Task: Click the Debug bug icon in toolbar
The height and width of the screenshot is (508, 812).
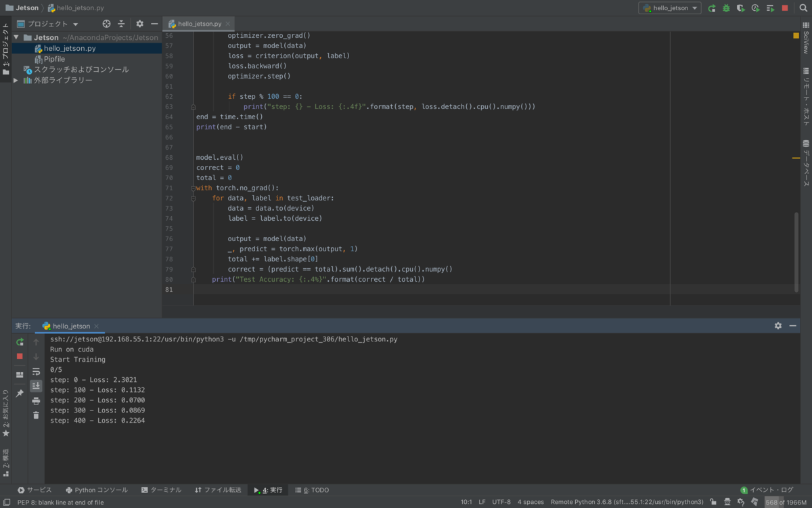Action: point(726,8)
